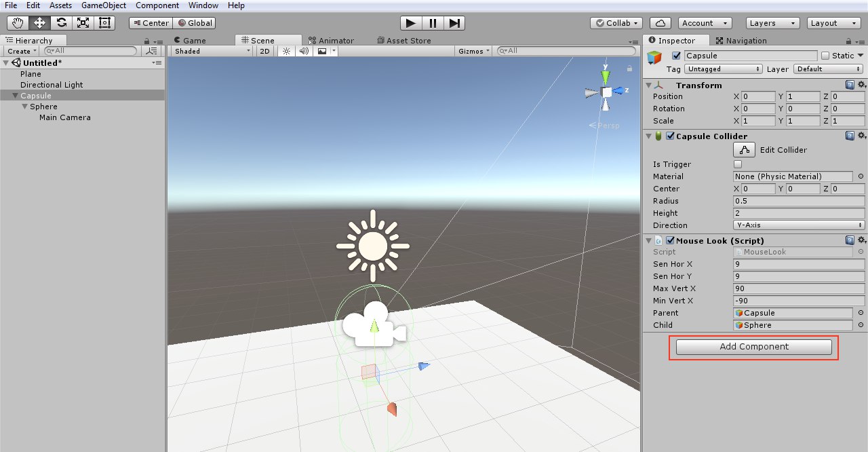Open the Gizmos dropdown
868x452 pixels.
pyautogui.click(x=474, y=51)
